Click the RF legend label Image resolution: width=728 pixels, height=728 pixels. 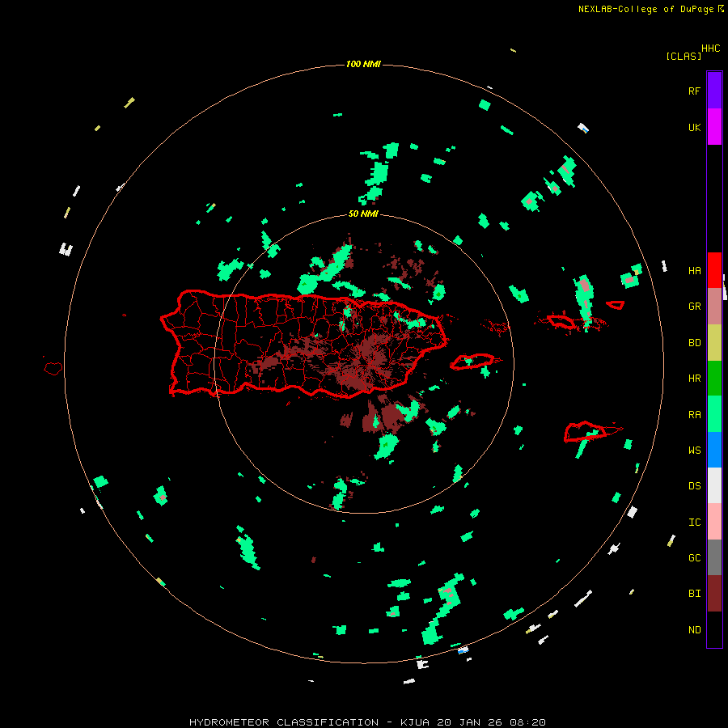coord(694,91)
